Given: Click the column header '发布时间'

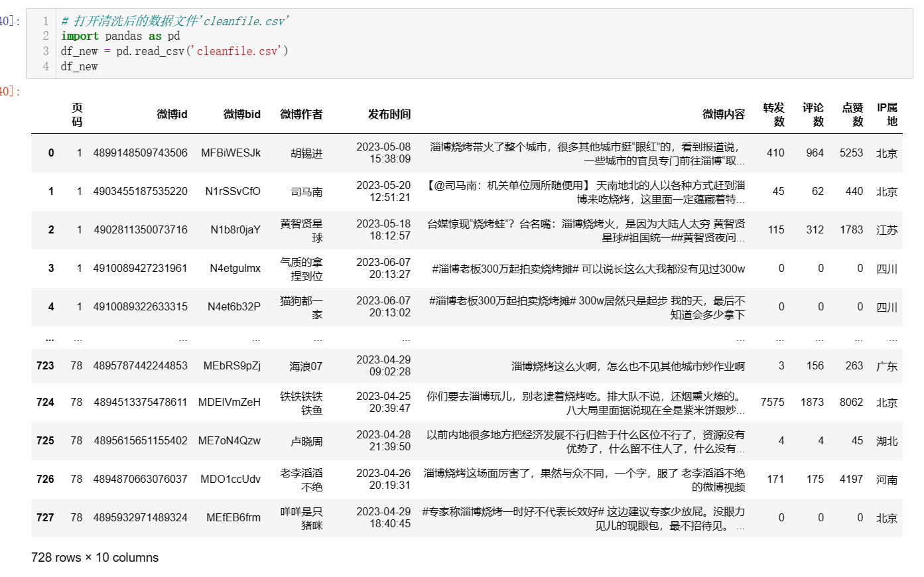Looking at the screenshot, I should pos(389,114).
